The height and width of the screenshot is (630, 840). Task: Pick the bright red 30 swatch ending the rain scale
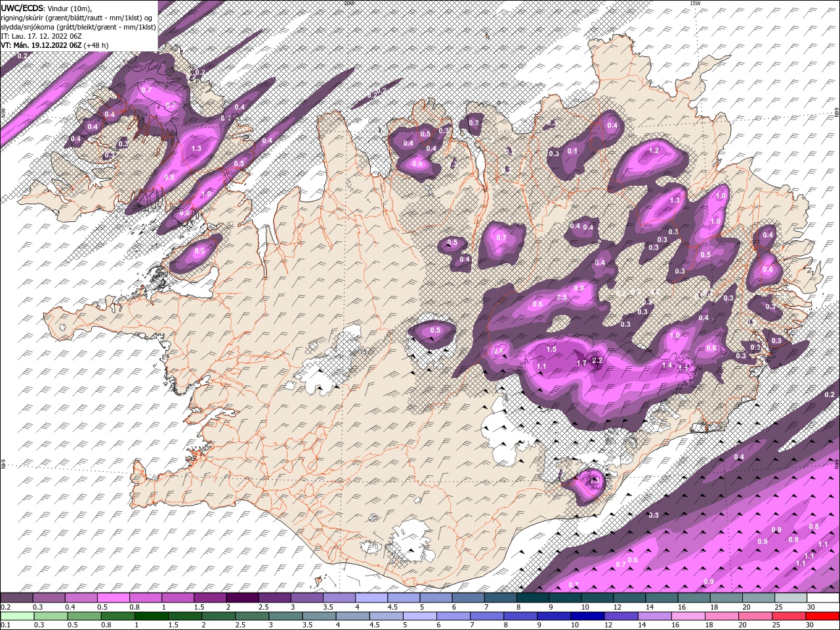[823, 616]
